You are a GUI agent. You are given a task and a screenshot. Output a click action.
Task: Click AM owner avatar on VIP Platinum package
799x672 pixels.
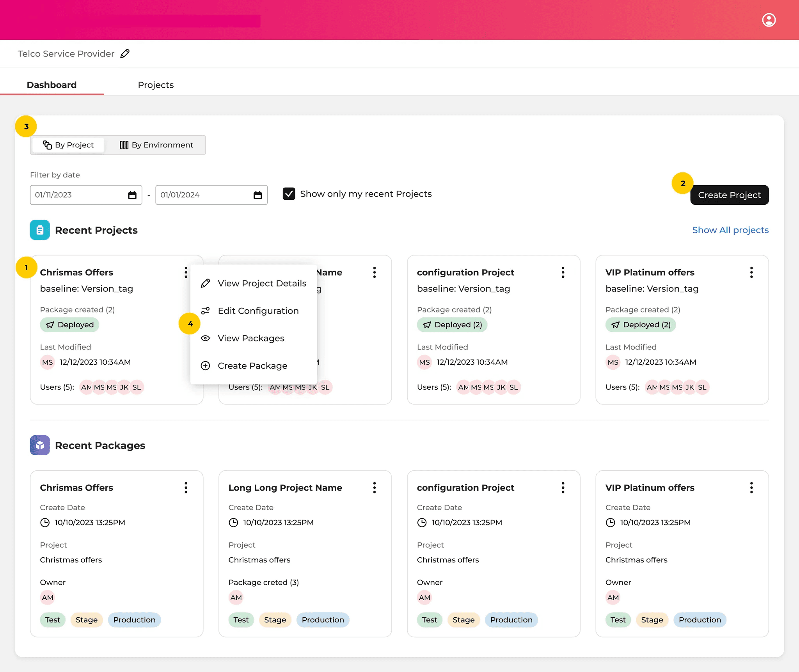coord(613,598)
